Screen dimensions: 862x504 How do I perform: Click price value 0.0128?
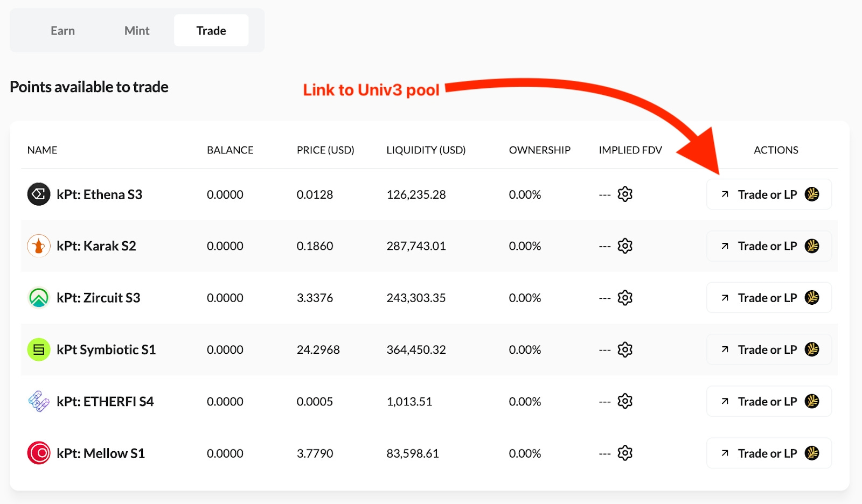click(315, 194)
